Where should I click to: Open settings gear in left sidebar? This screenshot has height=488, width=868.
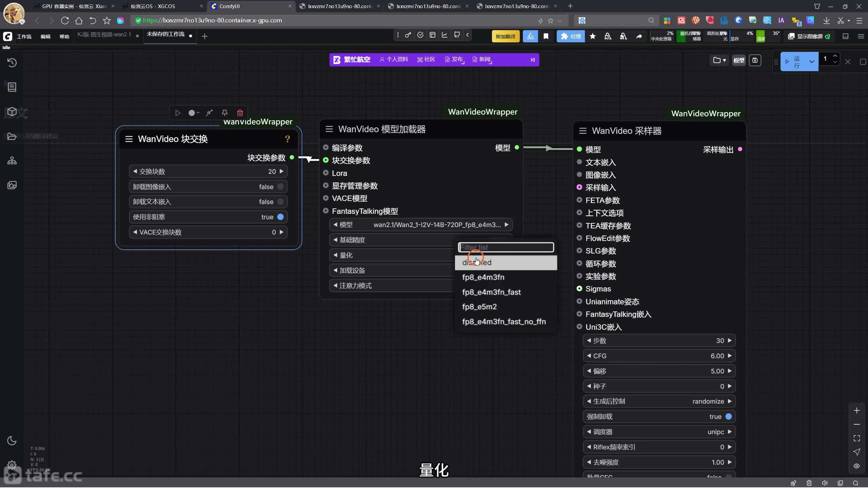point(12,465)
